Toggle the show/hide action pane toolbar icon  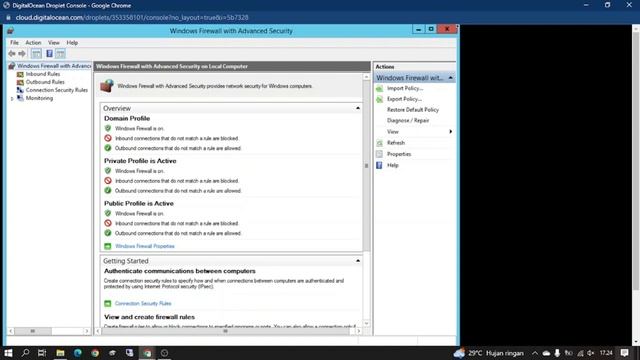point(60,53)
